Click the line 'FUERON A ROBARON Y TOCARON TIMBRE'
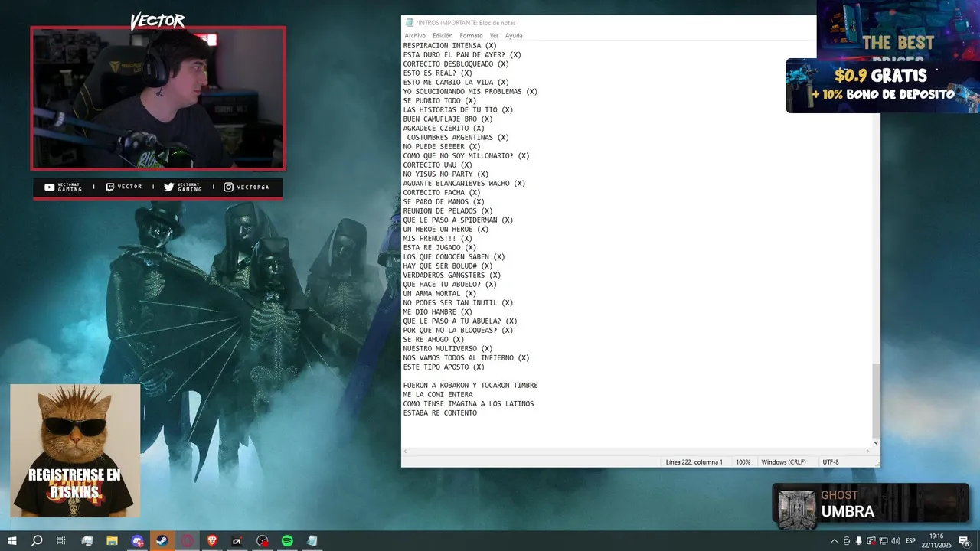The image size is (980, 551). (x=470, y=386)
